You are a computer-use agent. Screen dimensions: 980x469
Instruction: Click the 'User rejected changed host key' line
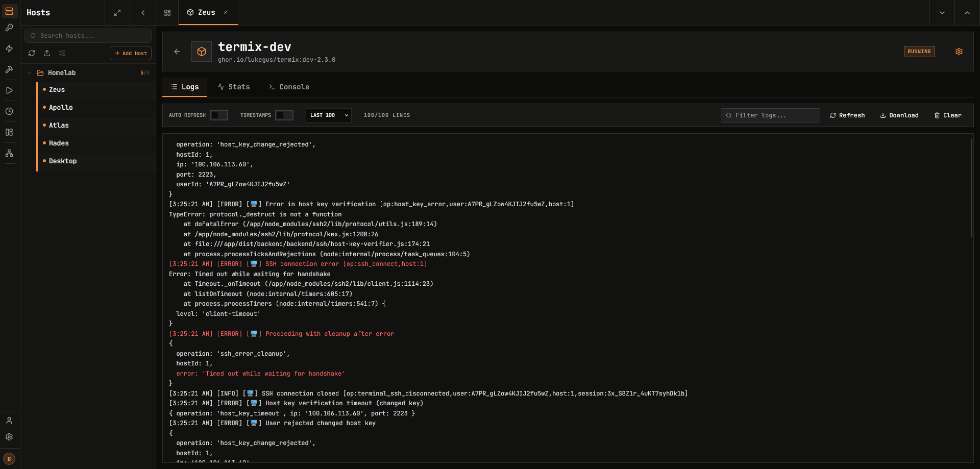272,423
